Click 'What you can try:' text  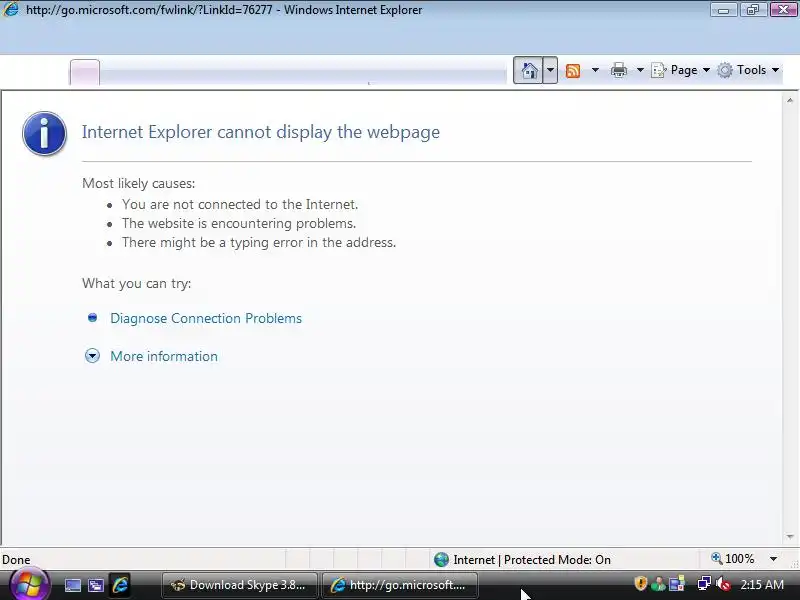136,284
